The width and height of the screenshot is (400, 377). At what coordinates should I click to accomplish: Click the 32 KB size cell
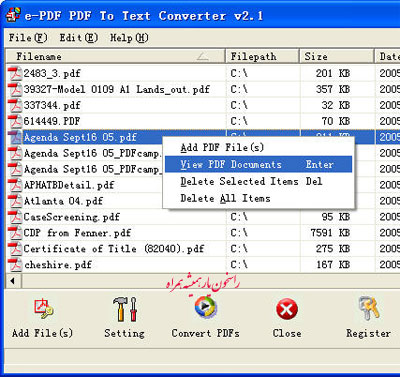coord(336,105)
